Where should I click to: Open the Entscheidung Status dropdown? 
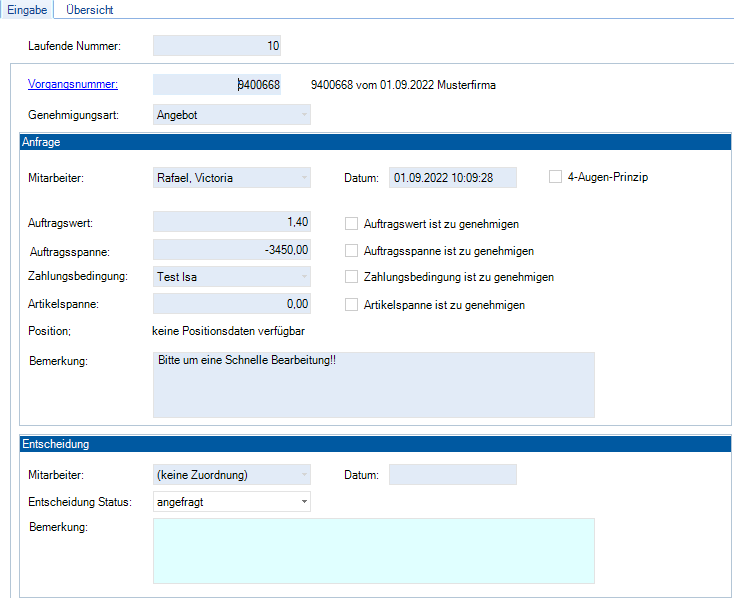click(x=231, y=502)
